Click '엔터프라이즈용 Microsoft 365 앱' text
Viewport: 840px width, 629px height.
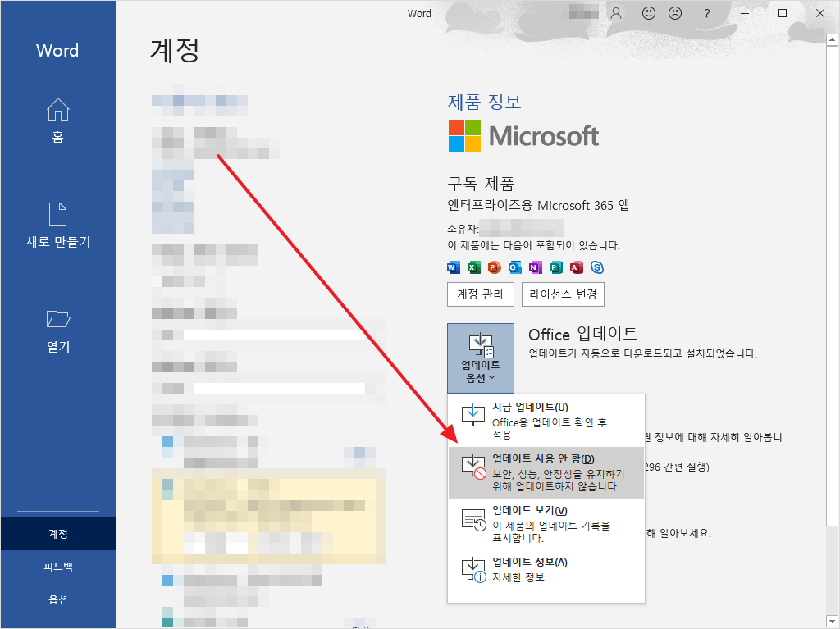pyautogui.click(x=538, y=206)
